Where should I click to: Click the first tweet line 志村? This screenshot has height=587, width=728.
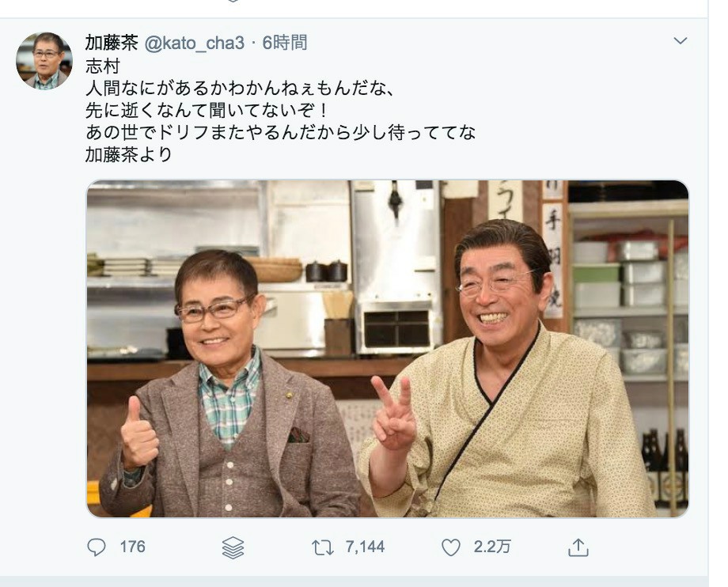click(103, 66)
